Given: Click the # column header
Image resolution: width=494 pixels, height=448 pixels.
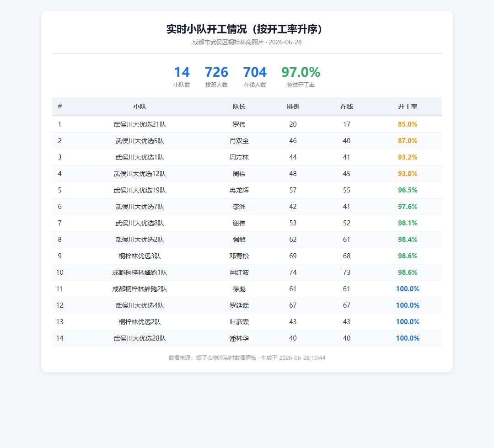Looking at the screenshot, I should click(60, 107).
